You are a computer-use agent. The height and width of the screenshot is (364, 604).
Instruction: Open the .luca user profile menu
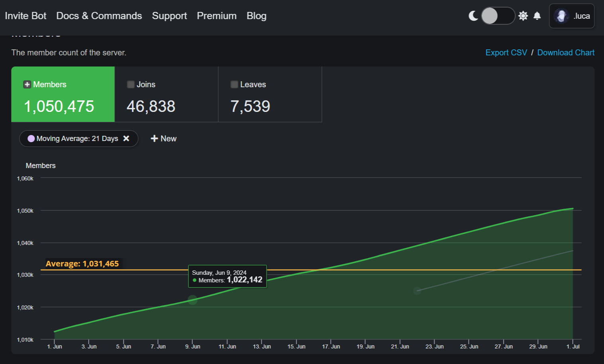(x=572, y=16)
